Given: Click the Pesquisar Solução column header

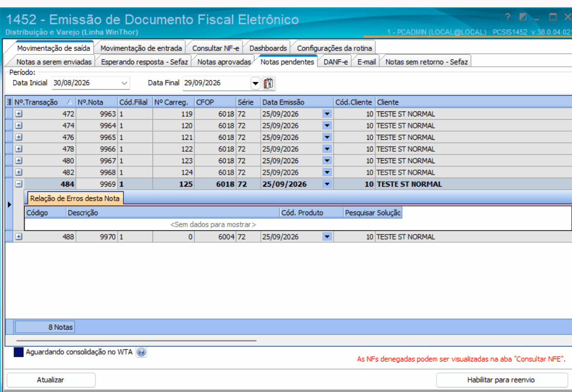Looking at the screenshot, I should pos(373,213).
